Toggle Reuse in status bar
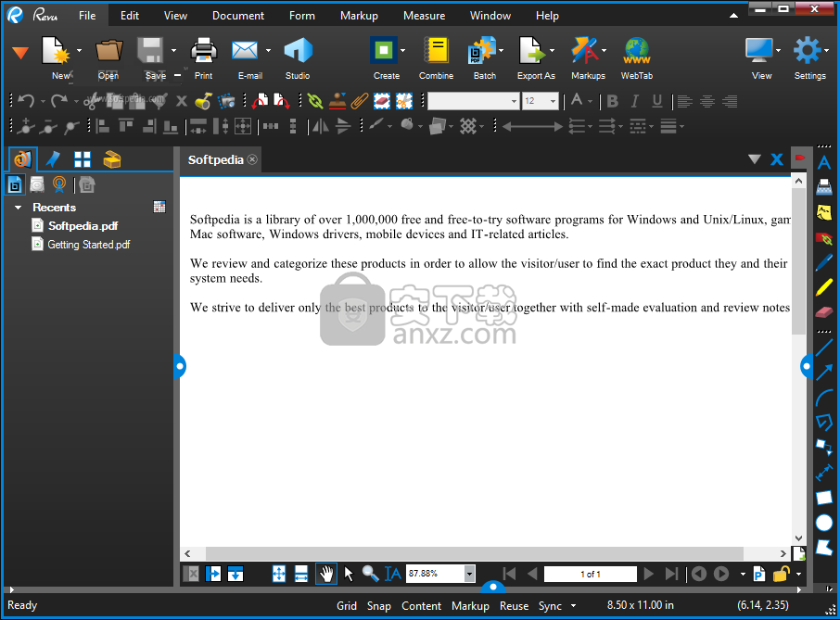 [x=515, y=605]
